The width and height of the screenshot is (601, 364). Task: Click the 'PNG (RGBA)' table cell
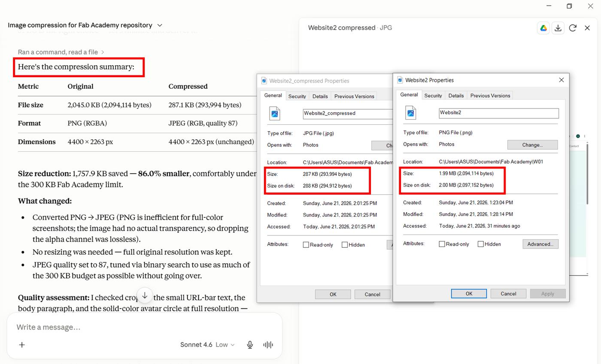[x=87, y=123]
